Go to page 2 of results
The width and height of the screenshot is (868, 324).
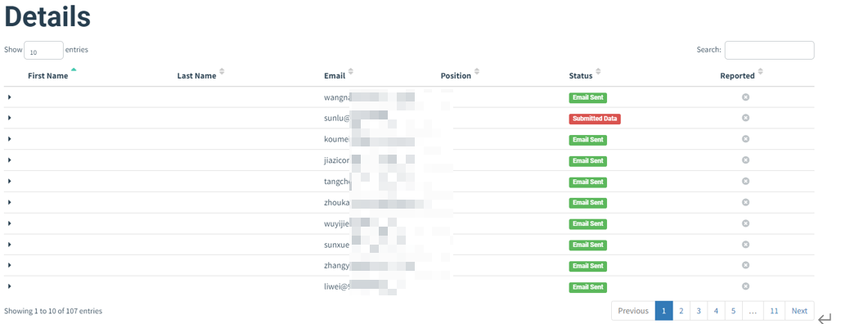[x=681, y=311]
